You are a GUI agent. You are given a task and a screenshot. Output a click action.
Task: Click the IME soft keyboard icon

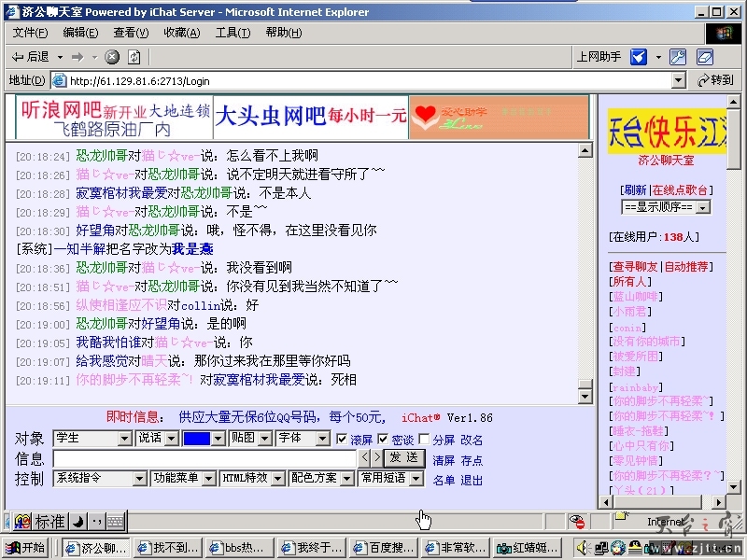[115, 522]
